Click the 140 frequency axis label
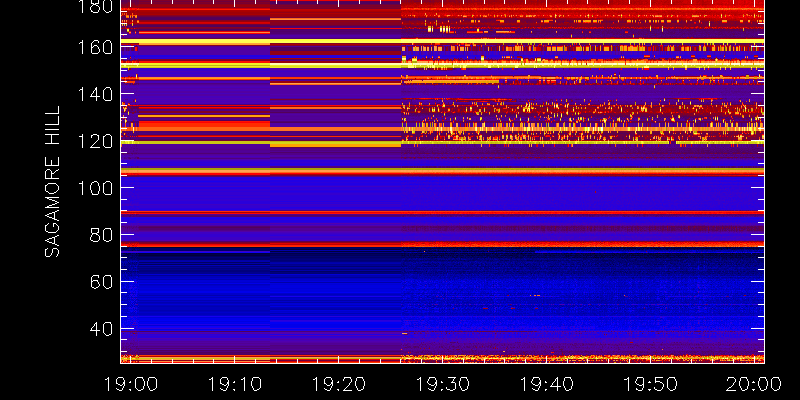This screenshot has height=400, width=800. pyautogui.click(x=95, y=94)
